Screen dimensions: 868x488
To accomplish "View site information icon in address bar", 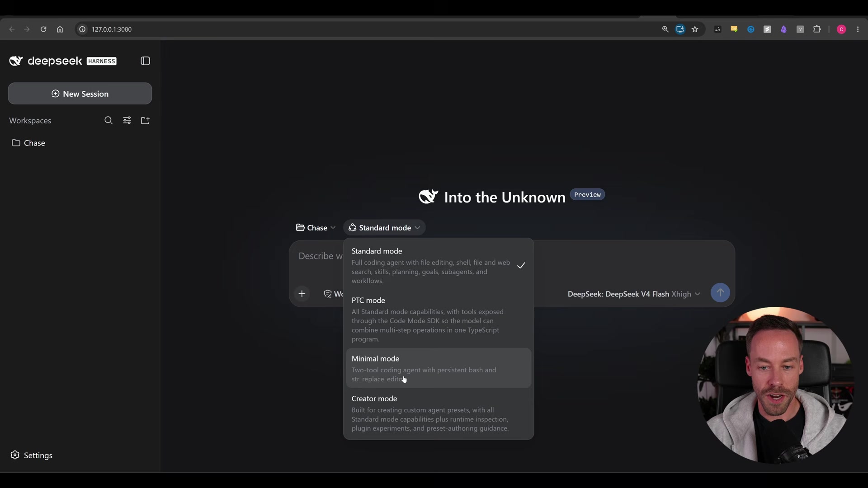I will click(82, 29).
